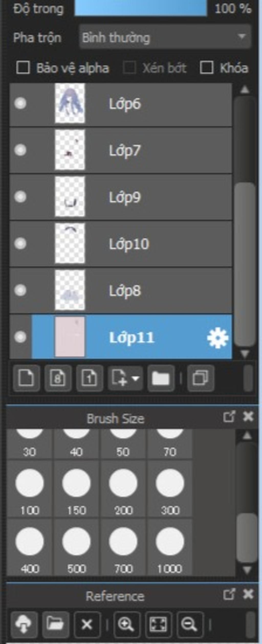
Task: Expand the add special layer dropdown arrow
Action: tap(136, 378)
